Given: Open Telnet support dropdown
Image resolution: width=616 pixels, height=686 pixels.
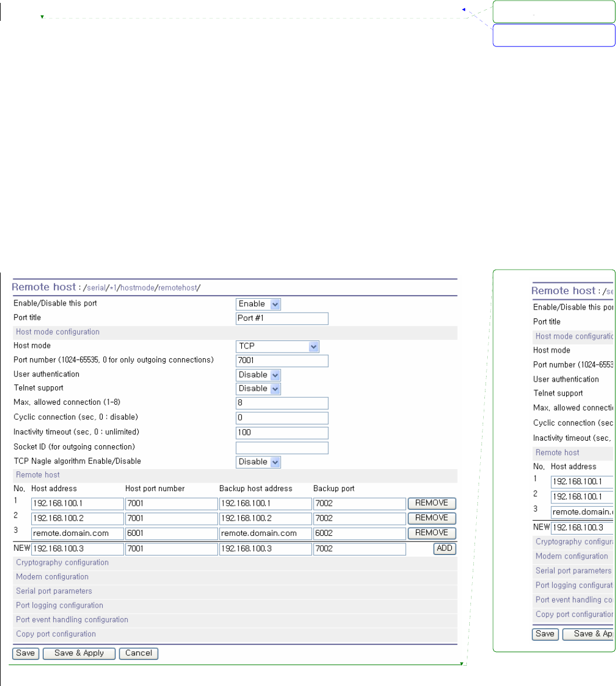Looking at the screenshot, I should [x=258, y=389].
